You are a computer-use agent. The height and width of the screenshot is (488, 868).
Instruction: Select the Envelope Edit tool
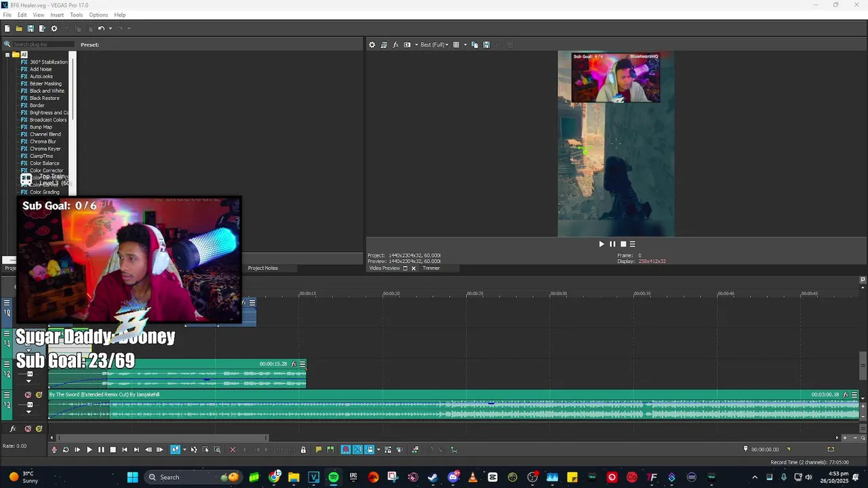194,449
